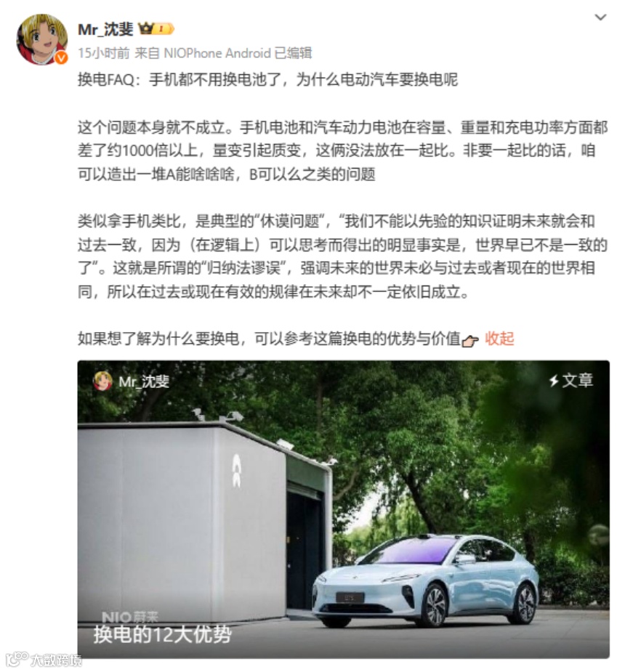Click post headline 换电FAQ text
625x672 pixels.
(267, 80)
